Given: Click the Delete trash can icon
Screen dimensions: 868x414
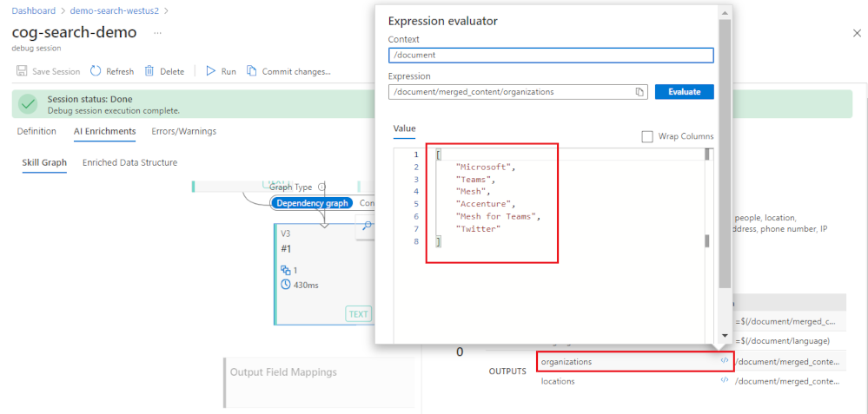Looking at the screenshot, I should tap(149, 71).
